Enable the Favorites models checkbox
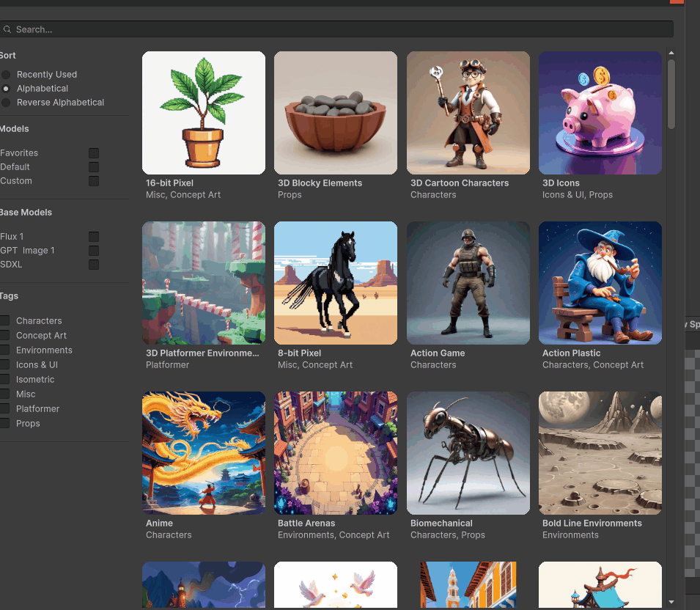 pos(94,153)
